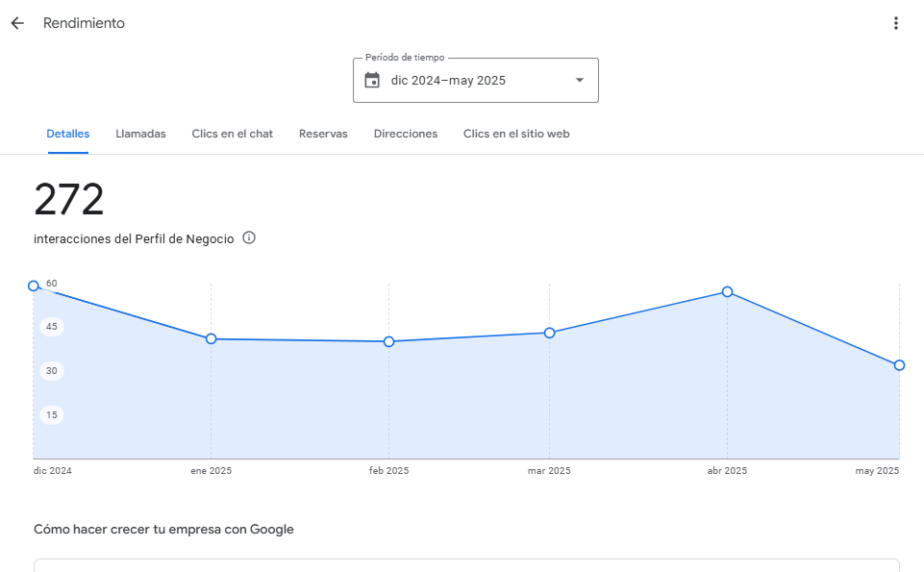This screenshot has height=572, width=924.
Task: Switch to the Direcciones tab
Action: tap(406, 134)
